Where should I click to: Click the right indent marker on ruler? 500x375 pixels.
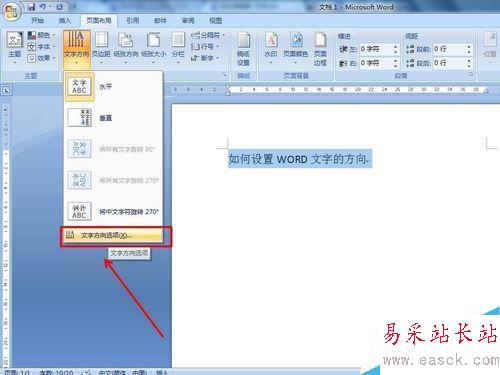pos(486,91)
